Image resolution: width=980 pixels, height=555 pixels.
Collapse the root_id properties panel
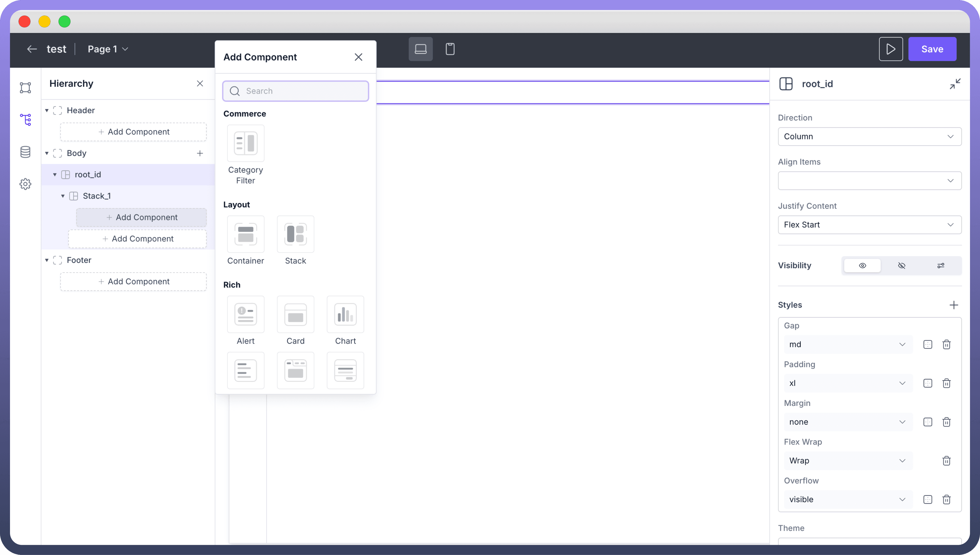(955, 84)
